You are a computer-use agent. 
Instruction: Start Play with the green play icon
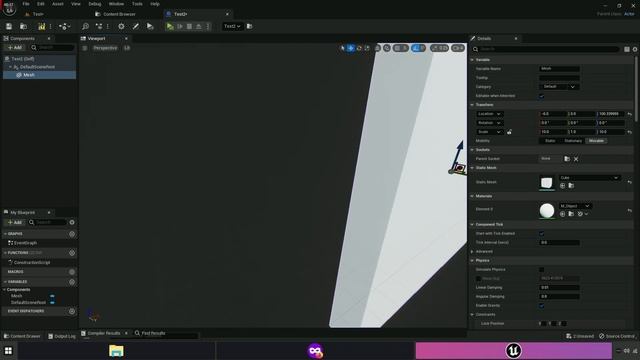[170, 26]
